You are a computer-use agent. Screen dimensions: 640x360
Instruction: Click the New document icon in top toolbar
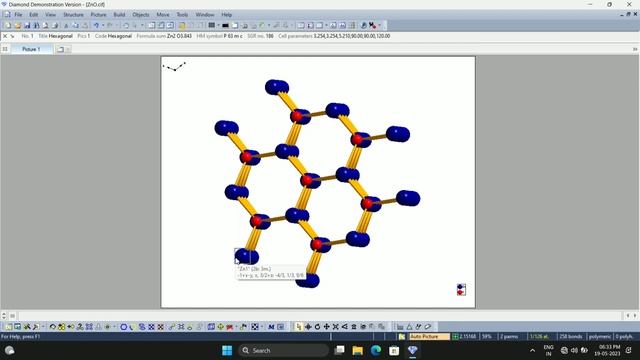click(x=8, y=25)
